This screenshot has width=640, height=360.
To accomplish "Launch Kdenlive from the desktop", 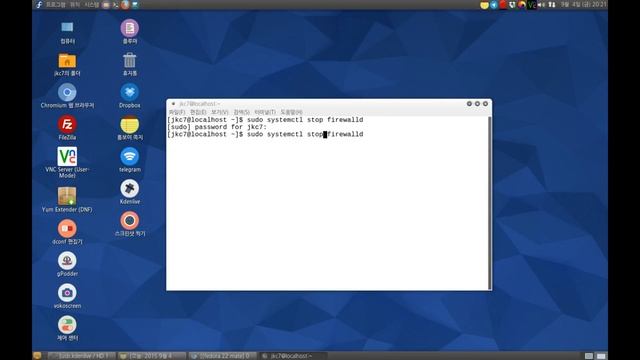I will coord(129,189).
